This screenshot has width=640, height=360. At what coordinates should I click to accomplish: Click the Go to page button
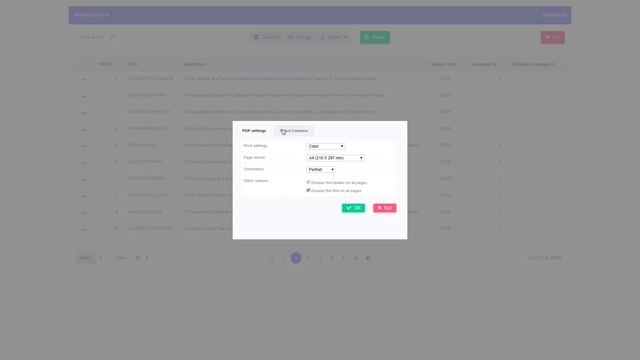pos(85,258)
